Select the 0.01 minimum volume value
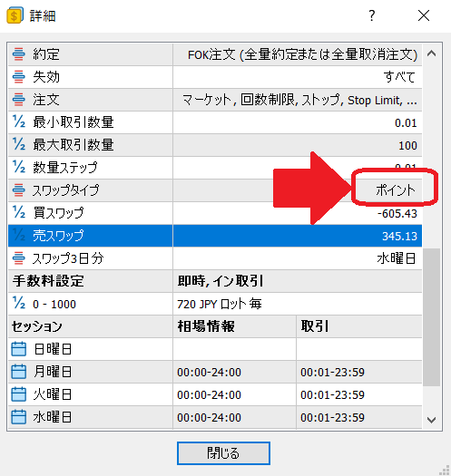This screenshot has height=476, width=451. pos(406,123)
